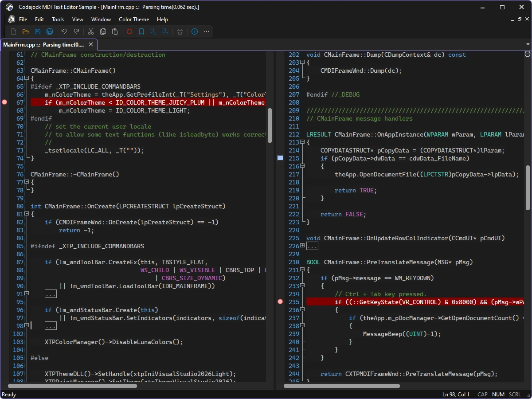Image resolution: width=532 pixels, height=399 pixels.
Task: Collapse code block at line 64
Action: tap(27, 78)
